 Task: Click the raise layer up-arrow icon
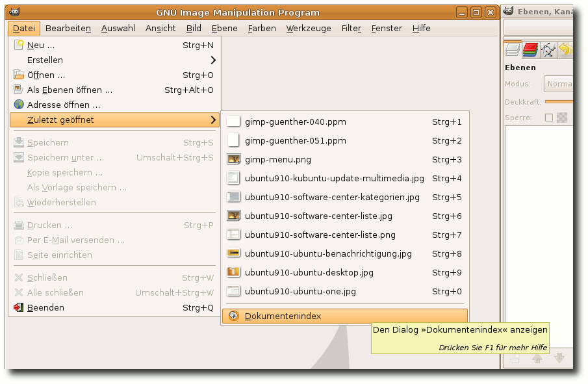pos(537,358)
